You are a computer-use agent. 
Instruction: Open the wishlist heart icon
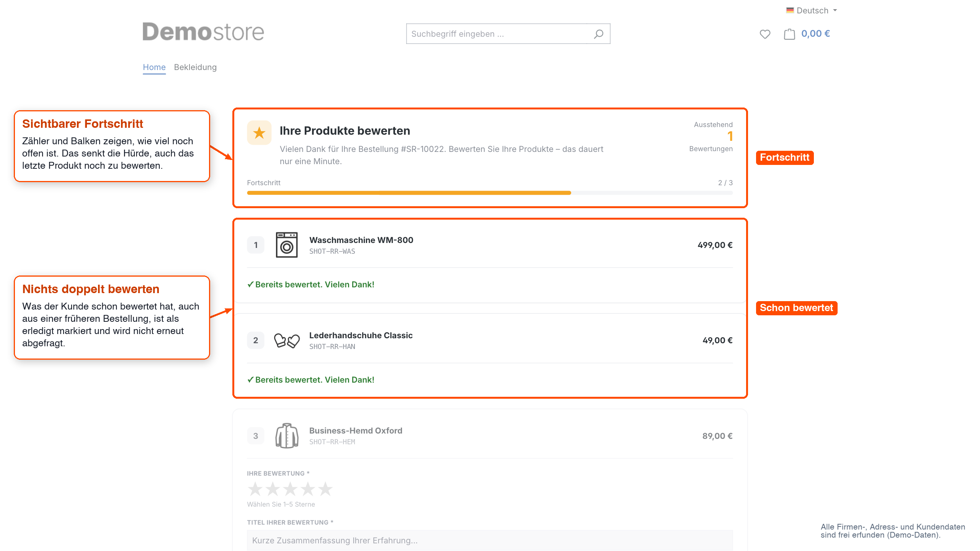click(x=765, y=34)
